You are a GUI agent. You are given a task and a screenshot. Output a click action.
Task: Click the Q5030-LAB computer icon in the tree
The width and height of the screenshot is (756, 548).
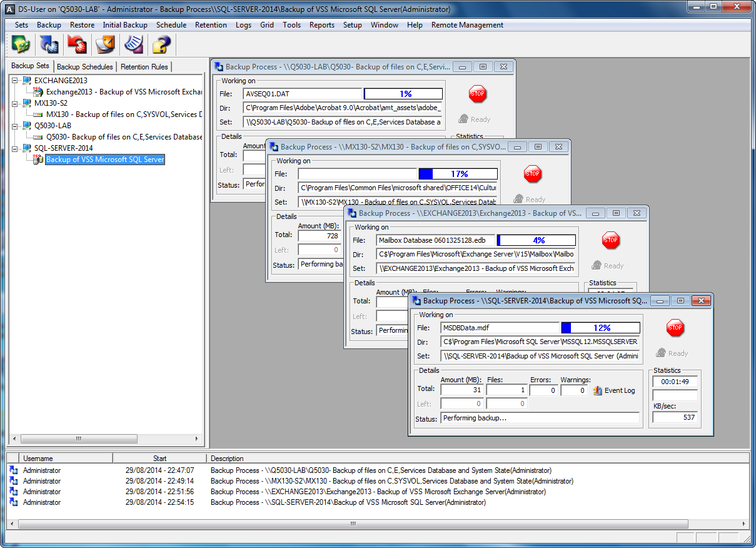point(27,126)
